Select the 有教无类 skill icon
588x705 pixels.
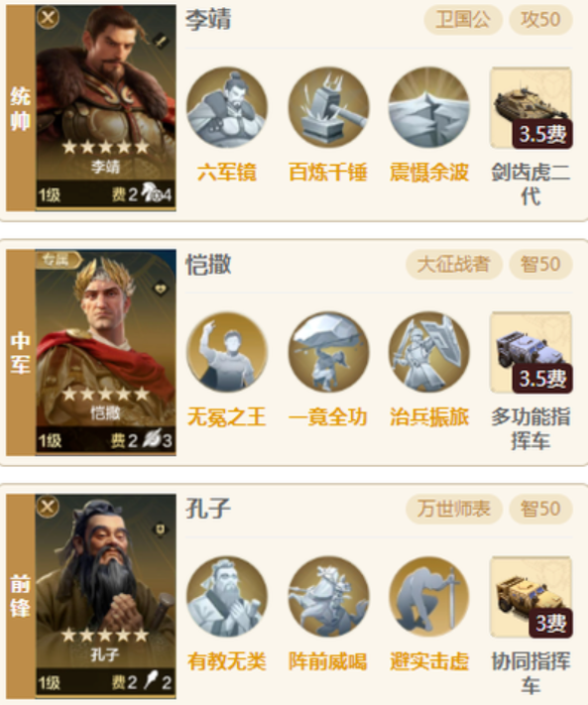227,597
